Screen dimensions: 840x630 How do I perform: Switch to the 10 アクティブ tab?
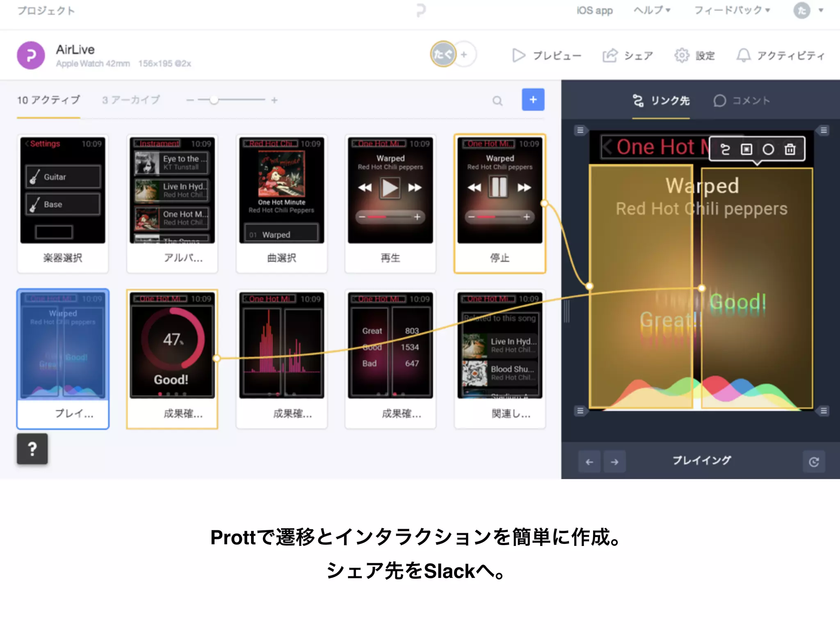[48, 100]
